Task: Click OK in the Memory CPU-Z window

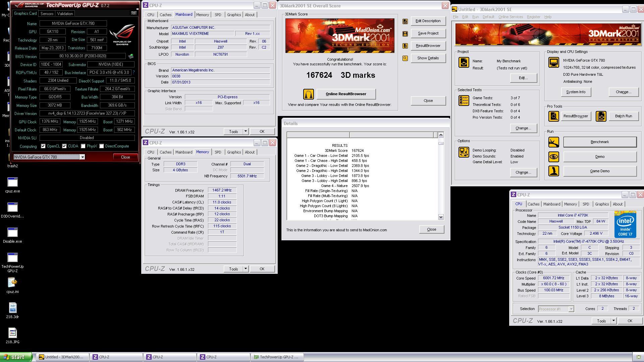Action: coord(262,269)
